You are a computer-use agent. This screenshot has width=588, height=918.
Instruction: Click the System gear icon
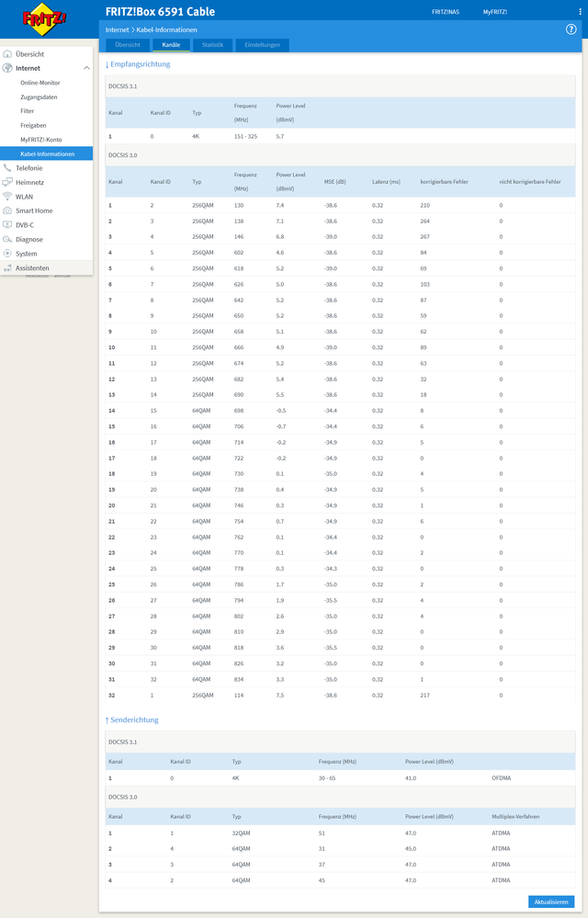pos(7,254)
